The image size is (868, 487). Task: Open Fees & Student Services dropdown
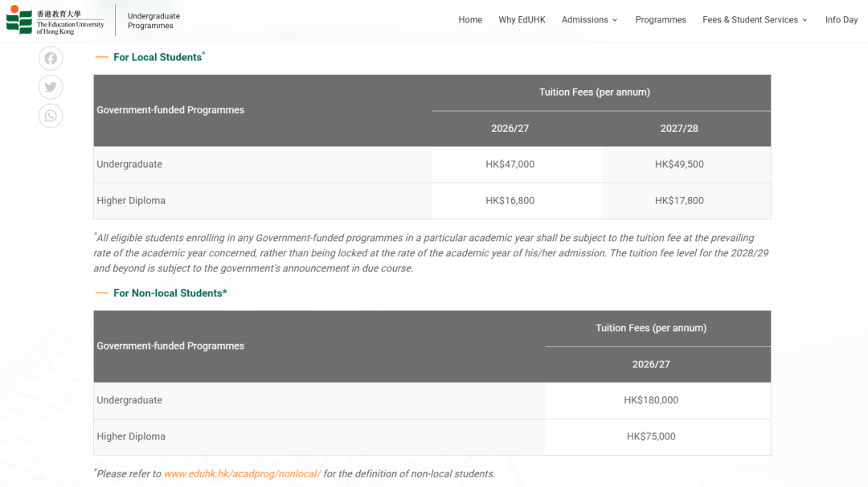755,20
